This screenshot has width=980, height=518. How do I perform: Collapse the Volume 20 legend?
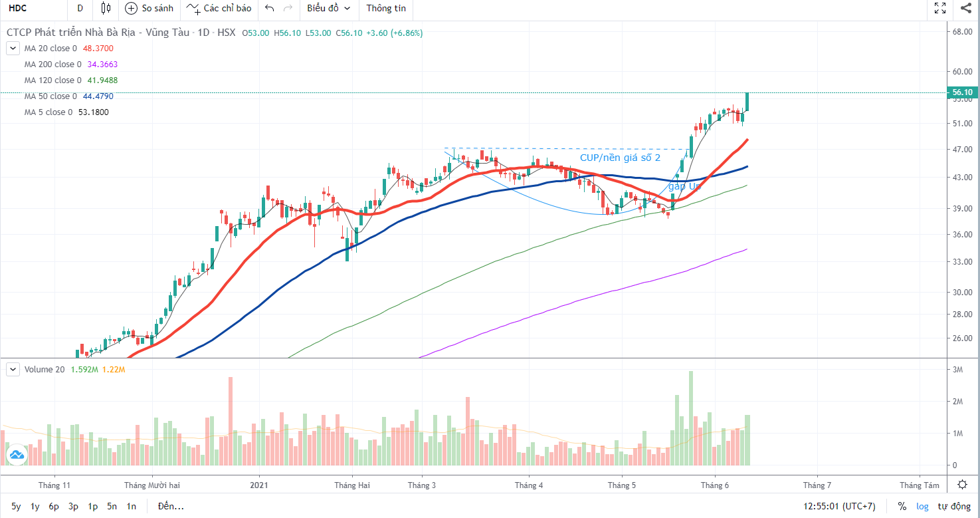tap(13, 369)
